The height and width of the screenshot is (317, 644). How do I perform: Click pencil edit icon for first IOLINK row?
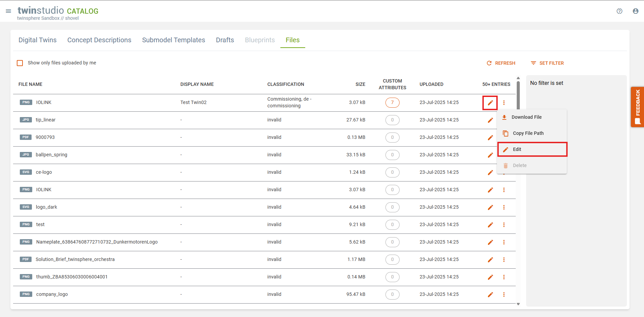(x=490, y=103)
